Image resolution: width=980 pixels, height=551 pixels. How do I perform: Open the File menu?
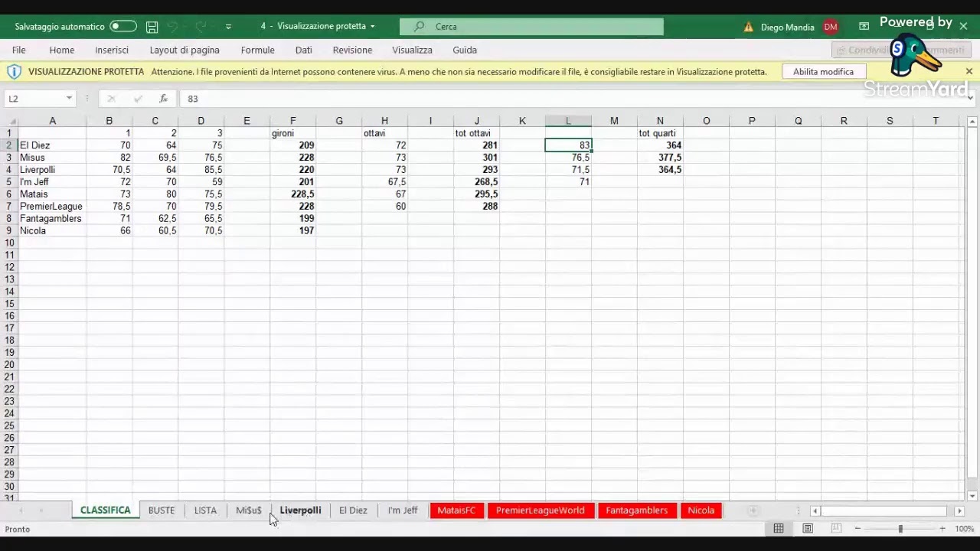click(x=18, y=50)
